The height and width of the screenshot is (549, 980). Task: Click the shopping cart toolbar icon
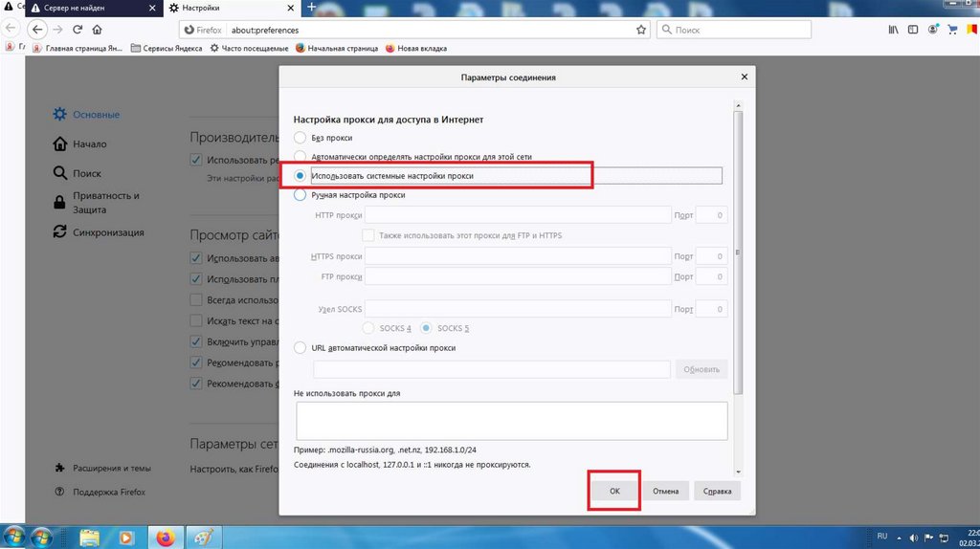coord(952,30)
